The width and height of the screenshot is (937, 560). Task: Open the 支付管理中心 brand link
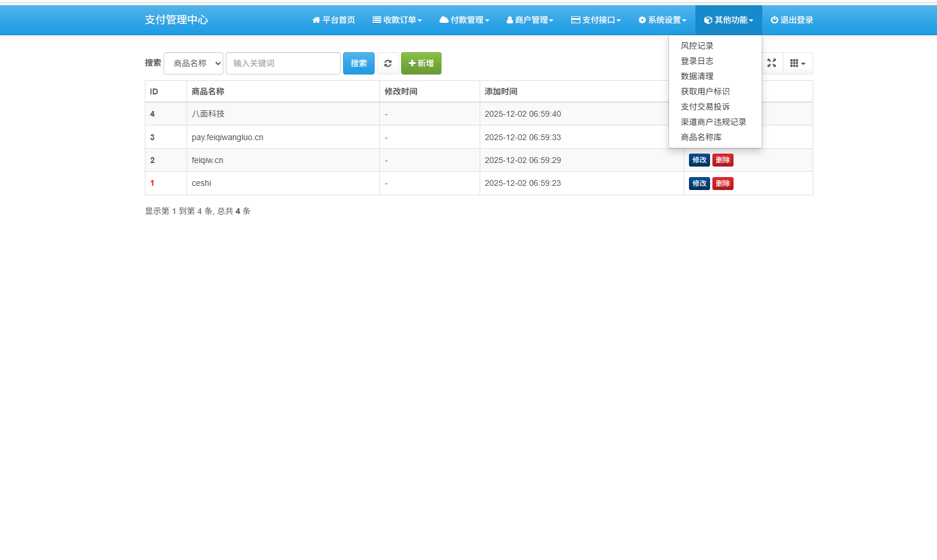pyautogui.click(x=176, y=20)
